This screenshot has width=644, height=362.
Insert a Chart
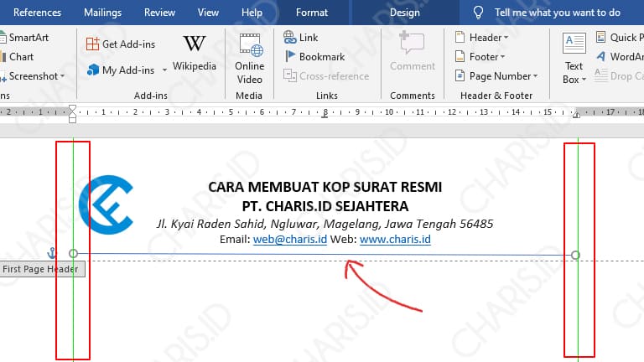(x=18, y=57)
